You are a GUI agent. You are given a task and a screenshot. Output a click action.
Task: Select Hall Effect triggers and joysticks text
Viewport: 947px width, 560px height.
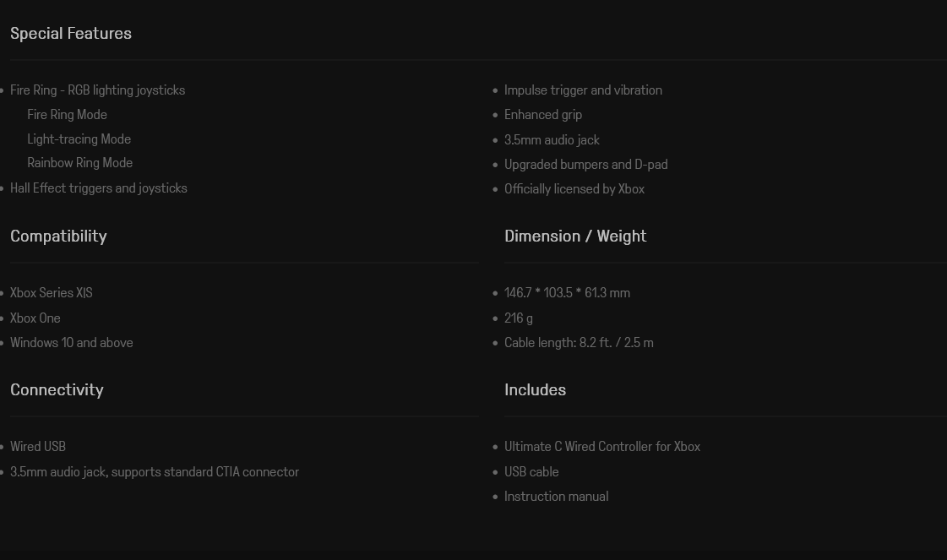point(99,188)
